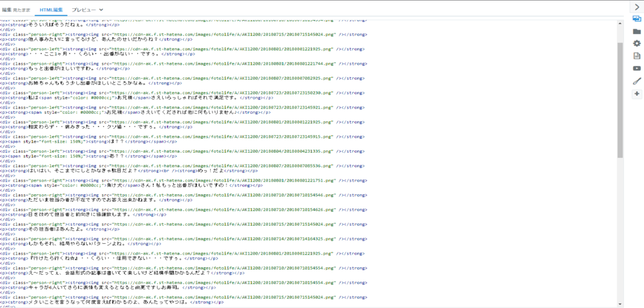Screen dimensions: 644x308
Task: Click the plus add-item icon in sidebar
Action: click(x=636, y=94)
